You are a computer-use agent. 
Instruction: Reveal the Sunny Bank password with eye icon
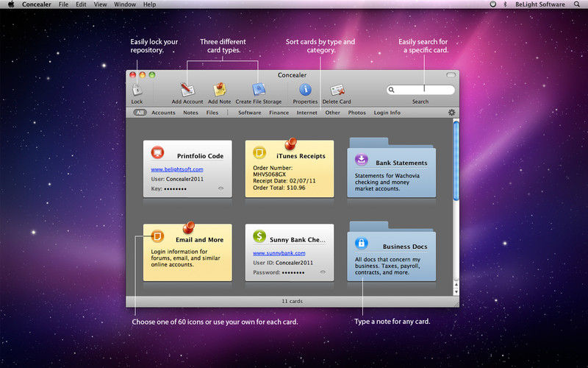tap(323, 272)
